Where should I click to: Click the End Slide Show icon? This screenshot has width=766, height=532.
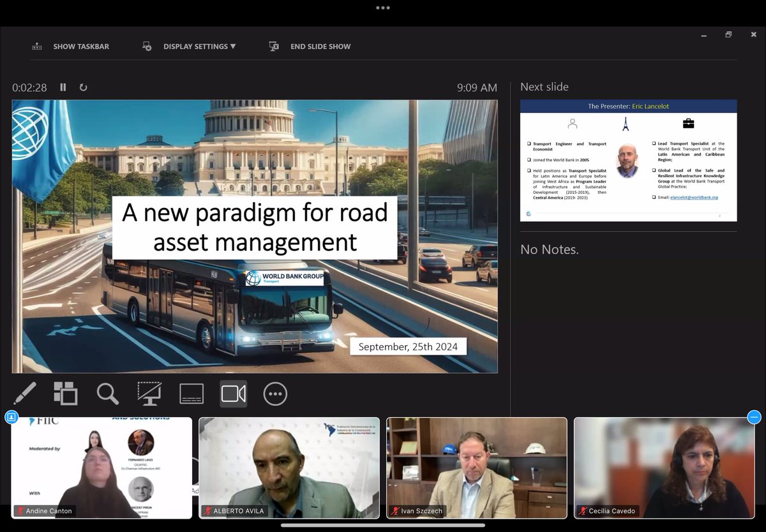point(274,47)
